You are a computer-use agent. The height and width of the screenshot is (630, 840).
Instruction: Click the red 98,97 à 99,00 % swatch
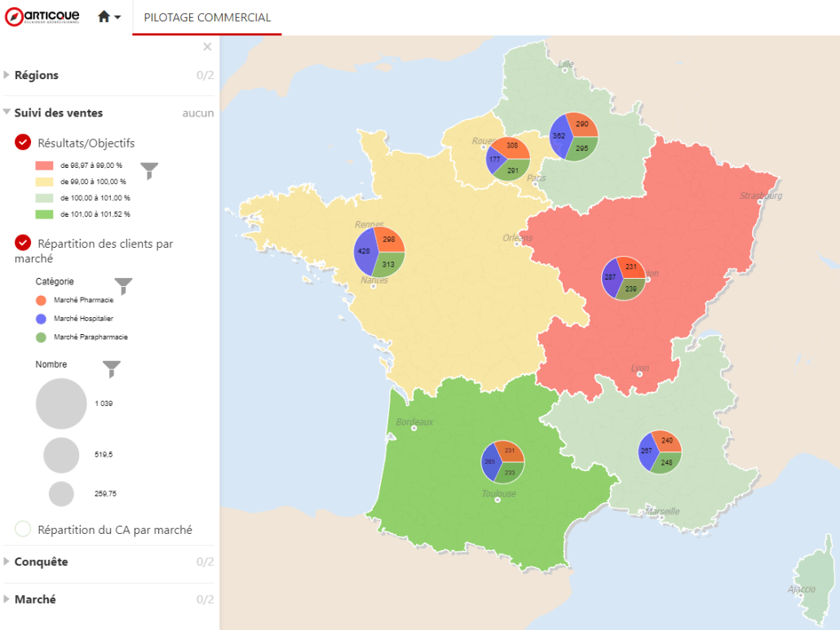(44, 165)
